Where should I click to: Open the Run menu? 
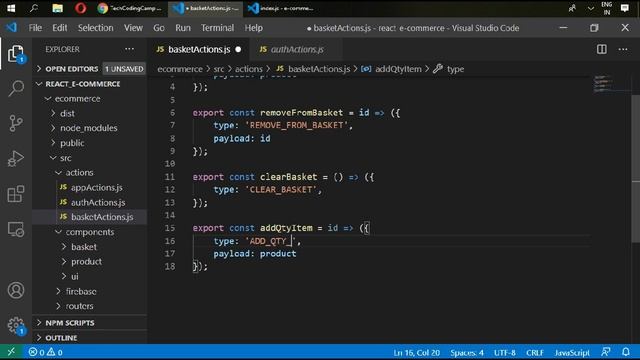(x=183, y=28)
